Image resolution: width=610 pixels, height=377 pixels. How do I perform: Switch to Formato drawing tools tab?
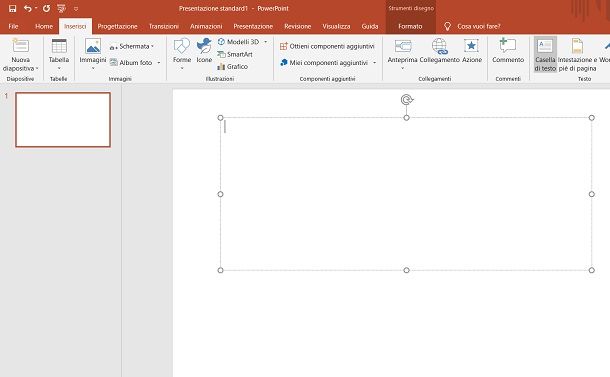click(x=410, y=26)
